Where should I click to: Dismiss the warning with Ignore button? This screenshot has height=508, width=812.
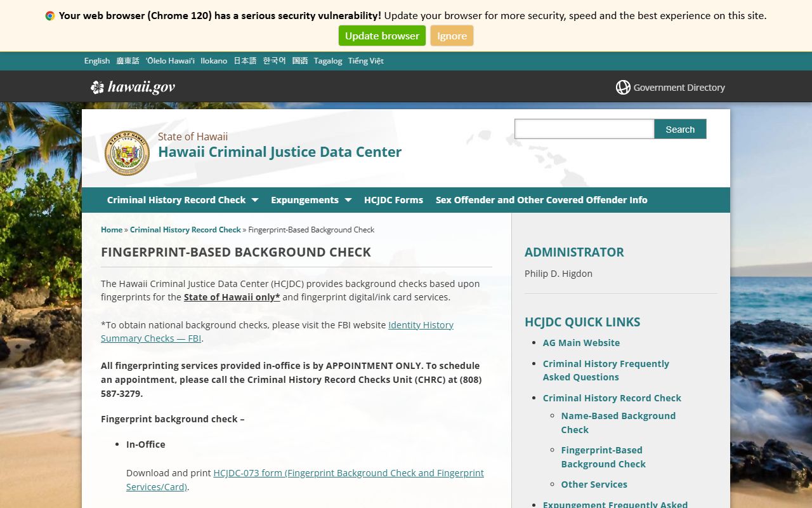pyautogui.click(x=452, y=36)
